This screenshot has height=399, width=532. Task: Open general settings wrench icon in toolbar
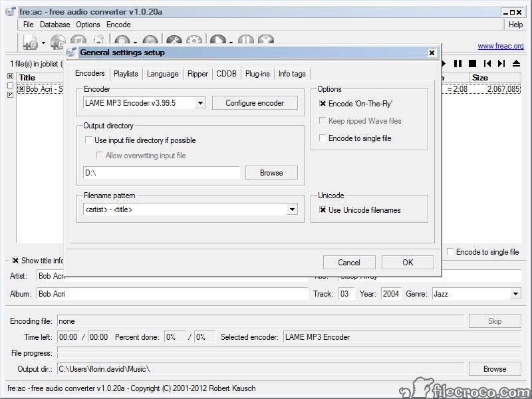pyautogui.click(x=174, y=40)
